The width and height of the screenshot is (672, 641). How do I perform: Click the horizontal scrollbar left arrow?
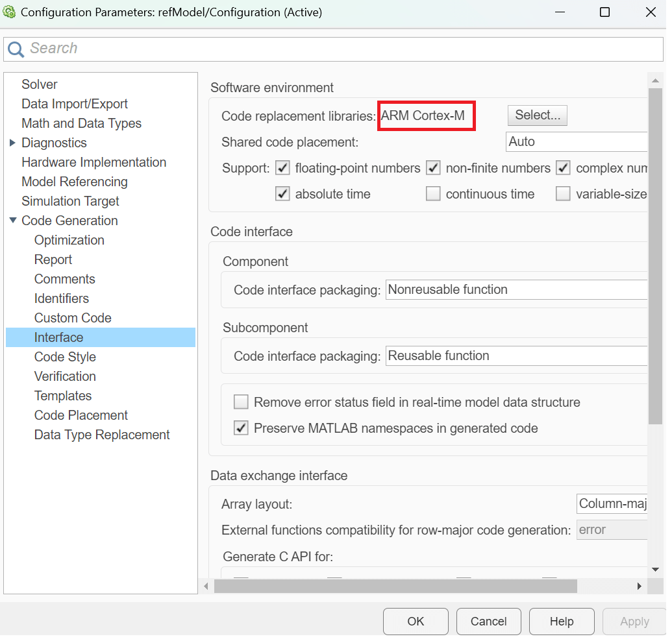[206, 586]
